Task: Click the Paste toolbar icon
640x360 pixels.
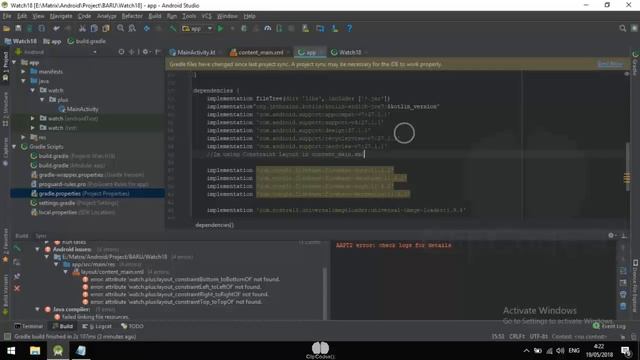Action: coord(106,29)
